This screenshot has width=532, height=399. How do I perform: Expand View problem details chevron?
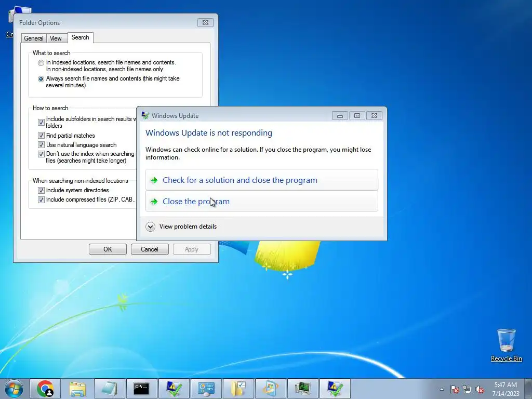[150, 227]
